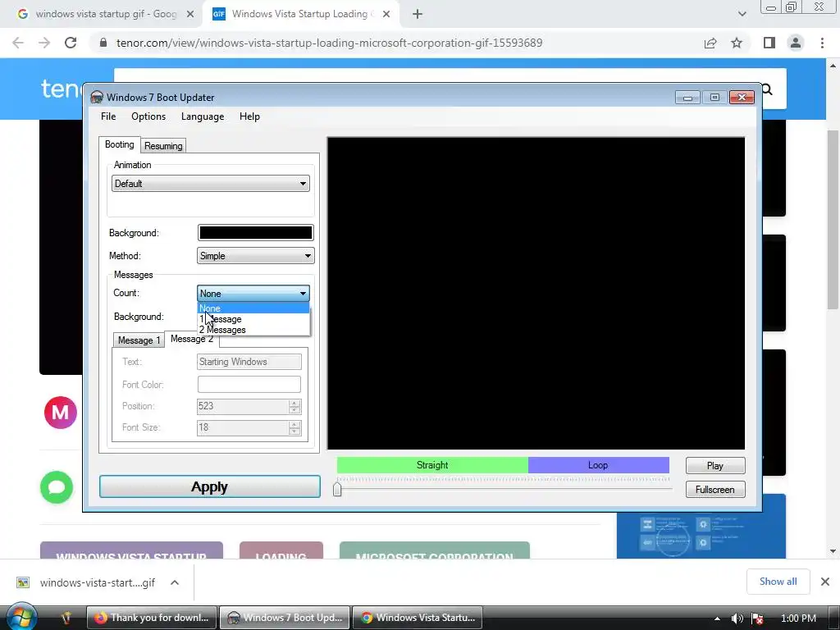Choose None in the Count list
This screenshot has height=630, width=840.
click(253, 308)
